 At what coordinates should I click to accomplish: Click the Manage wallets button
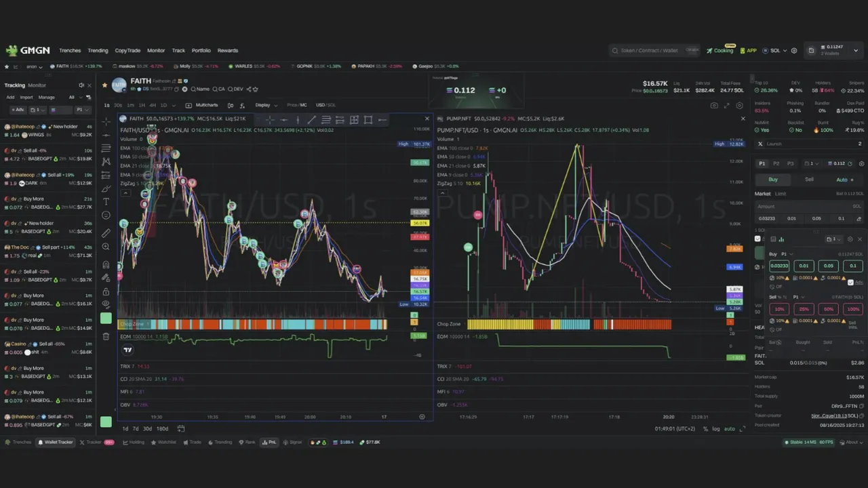pyautogui.click(x=46, y=97)
